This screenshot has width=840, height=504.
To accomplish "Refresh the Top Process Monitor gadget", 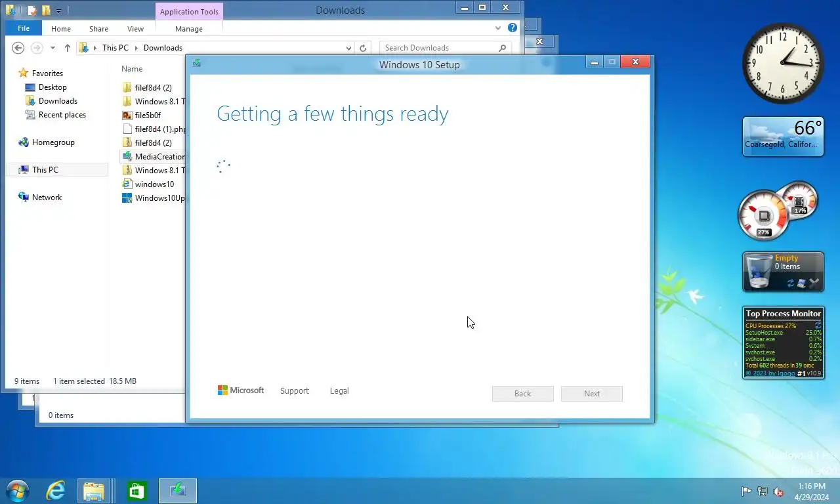I will tap(818, 325).
